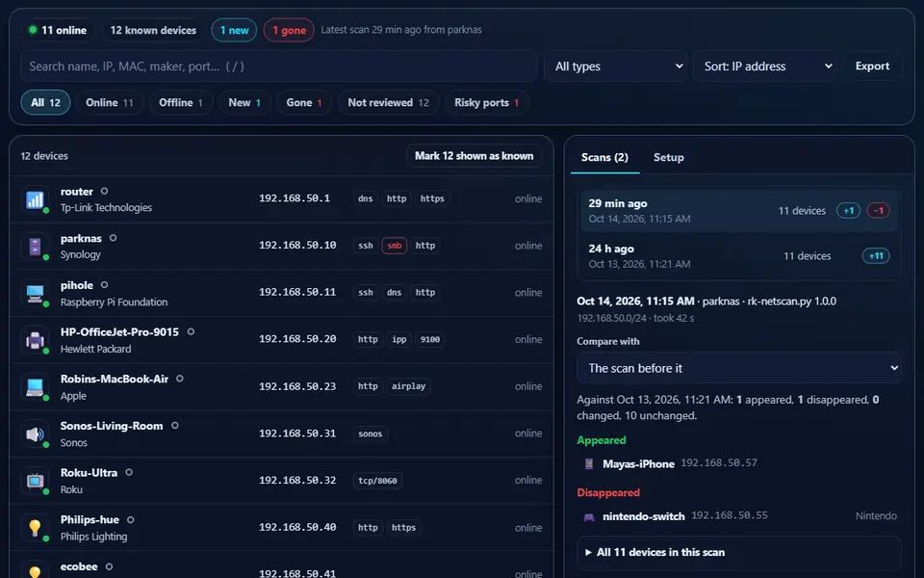Image resolution: width=924 pixels, height=578 pixels.
Task: Click the pihole computer icon
Action: pyautogui.click(x=35, y=293)
